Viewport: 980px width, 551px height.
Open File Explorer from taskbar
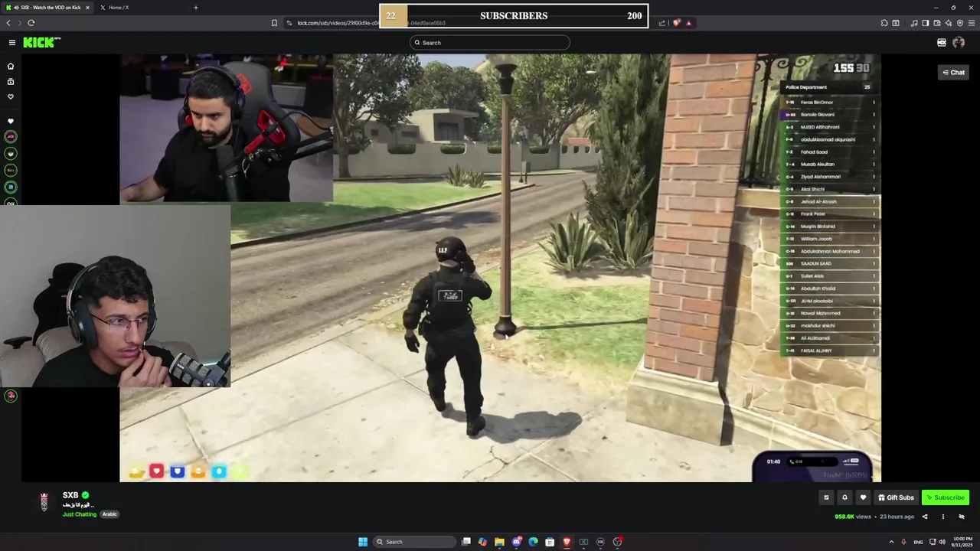(499, 542)
